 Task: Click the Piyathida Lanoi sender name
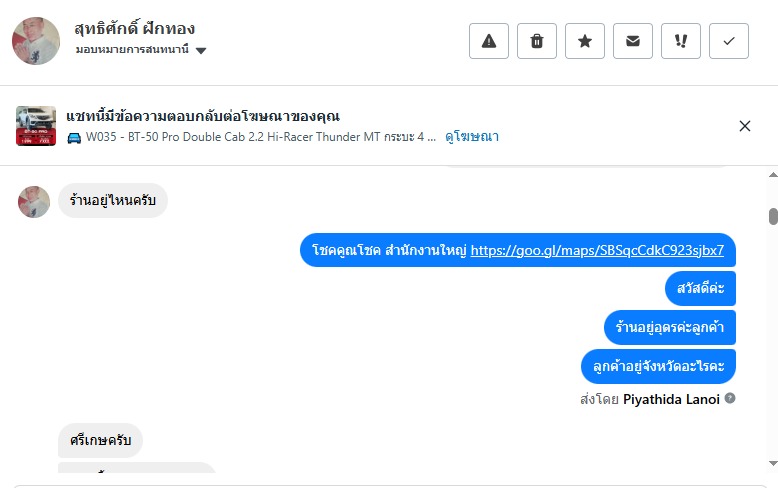tap(671, 399)
